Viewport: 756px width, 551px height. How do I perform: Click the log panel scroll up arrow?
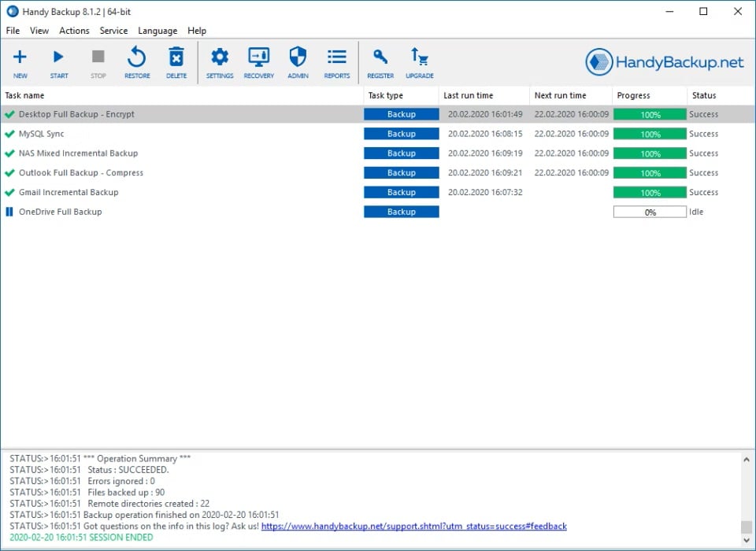[x=747, y=460]
